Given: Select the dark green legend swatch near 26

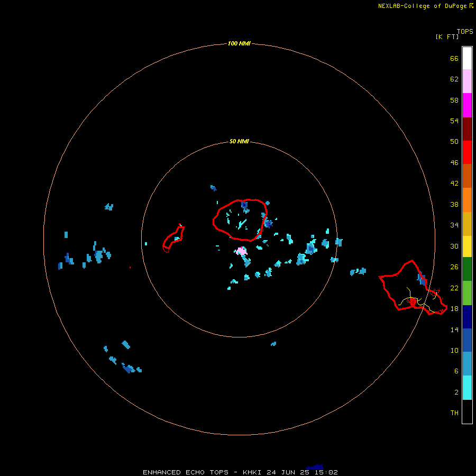Looking at the screenshot, I should pos(467,269).
